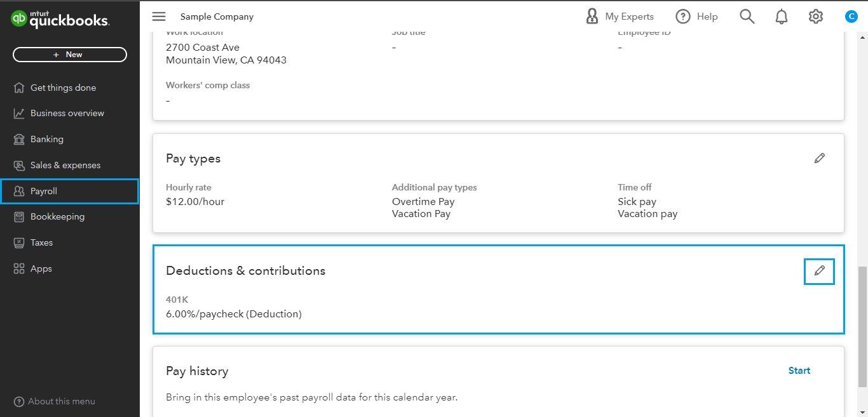The width and height of the screenshot is (868, 417).
Task: Edit Deductions & contributions pencil icon
Action: click(x=819, y=271)
